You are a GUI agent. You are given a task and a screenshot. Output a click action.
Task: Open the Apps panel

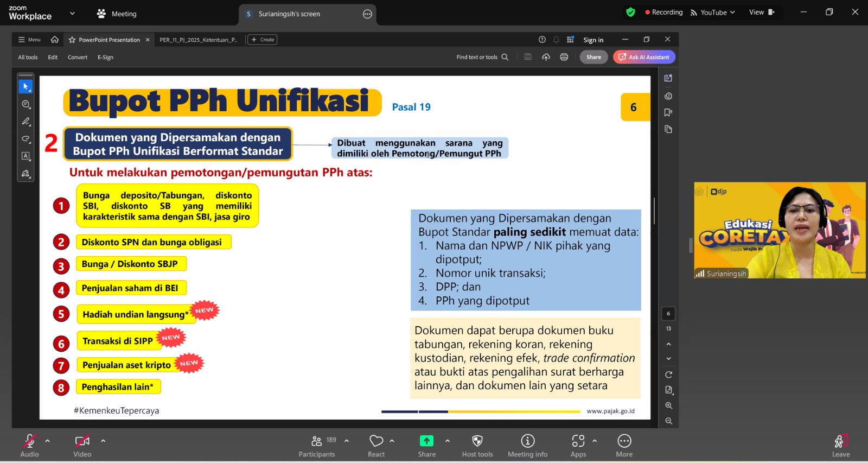coord(578,441)
